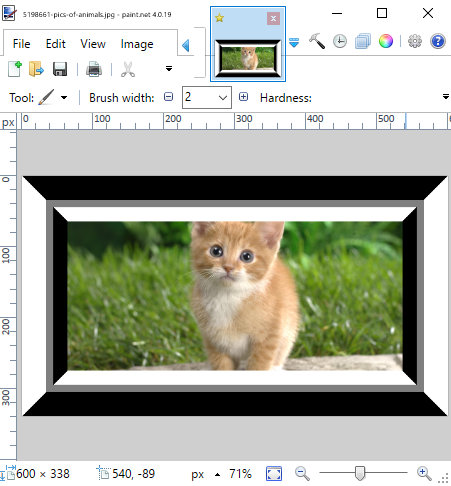Show the Colors window wheel icon
This screenshot has width=451, height=486.
point(386,41)
